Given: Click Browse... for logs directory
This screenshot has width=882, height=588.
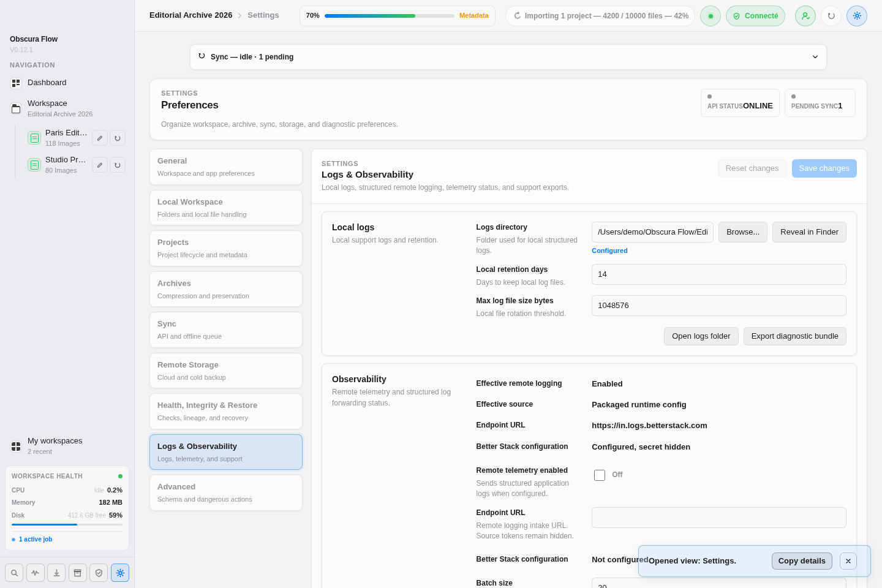Looking at the screenshot, I should pyautogui.click(x=743, y=232).
